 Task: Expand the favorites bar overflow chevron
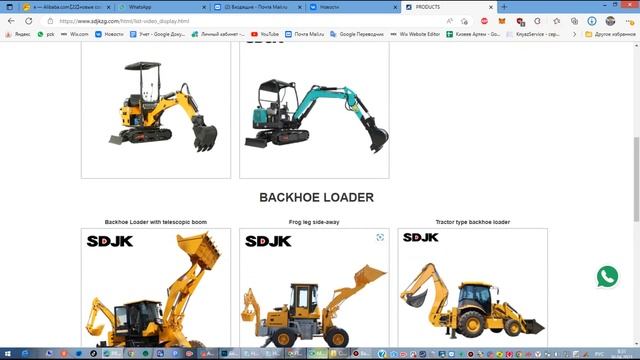(x=574, y=34)
